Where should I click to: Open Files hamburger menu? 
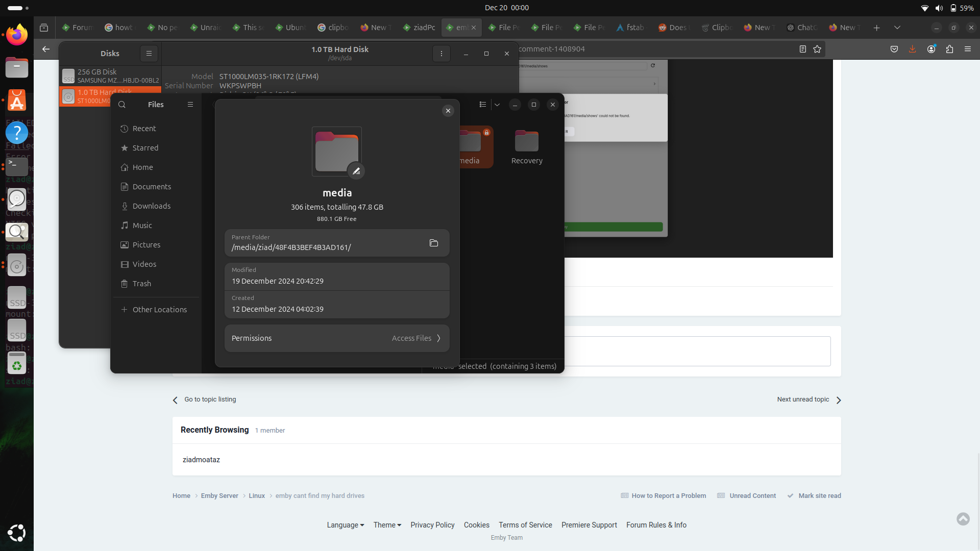click(190, 105)
